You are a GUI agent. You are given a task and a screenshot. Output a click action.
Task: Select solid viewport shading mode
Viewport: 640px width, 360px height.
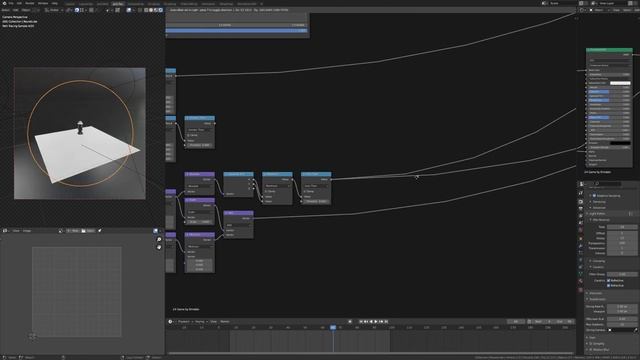click(x=151, y=10)
